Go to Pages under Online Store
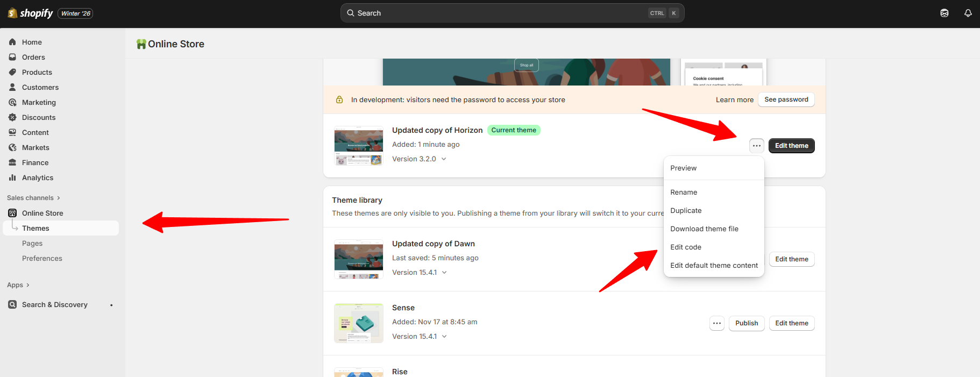Image resolution: width=980 pixels, height=377 pixels. 32,243
